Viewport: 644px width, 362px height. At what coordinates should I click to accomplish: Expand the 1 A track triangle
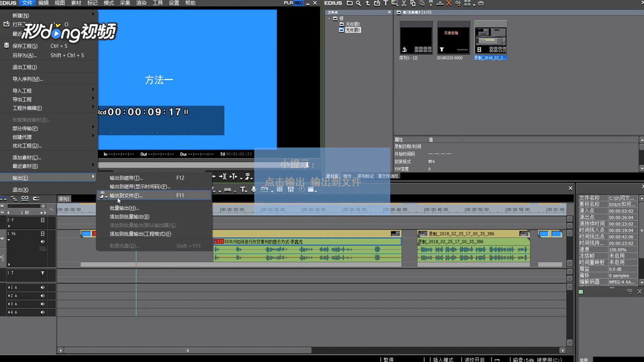(9, 288)
